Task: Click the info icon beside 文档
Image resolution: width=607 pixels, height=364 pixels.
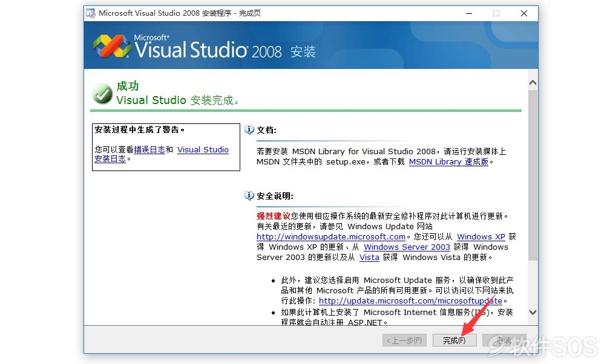Action: pos(249,130)
